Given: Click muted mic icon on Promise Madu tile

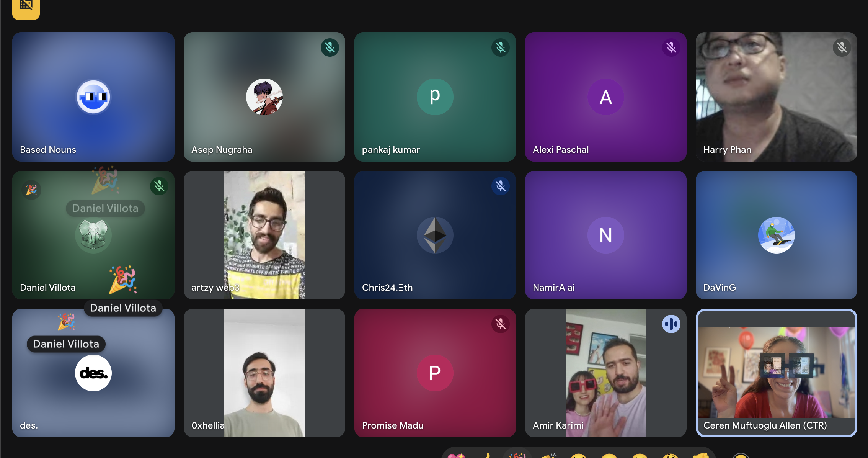Looking at the screenshot, I should click(x=500, y=324).
